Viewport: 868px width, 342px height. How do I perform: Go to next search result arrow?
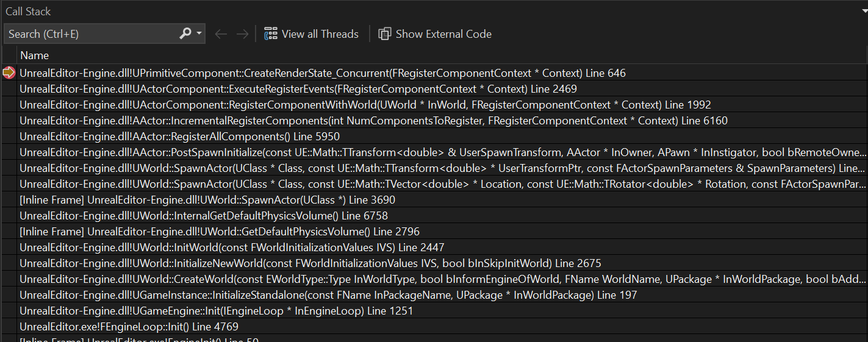(242, 34)
